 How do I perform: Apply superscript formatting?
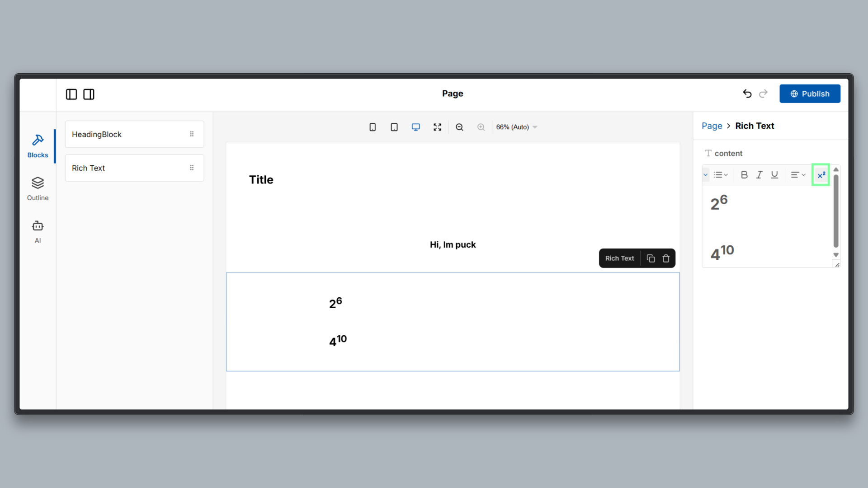pyautogui.click(x=821, y=174)
